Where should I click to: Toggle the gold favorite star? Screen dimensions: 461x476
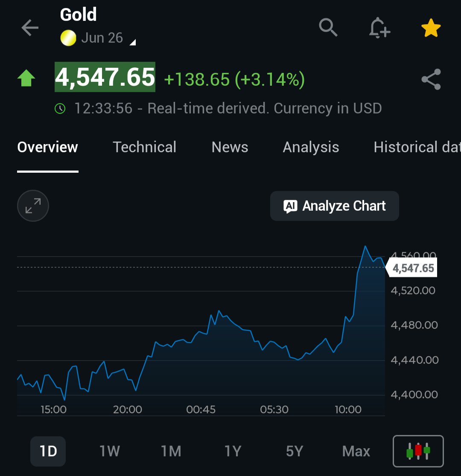[431, 28]
